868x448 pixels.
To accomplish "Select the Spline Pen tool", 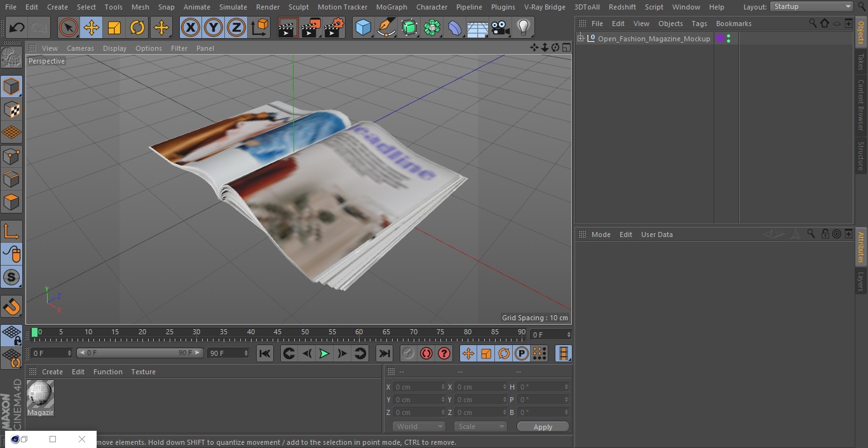I will (x=386, y=27).
